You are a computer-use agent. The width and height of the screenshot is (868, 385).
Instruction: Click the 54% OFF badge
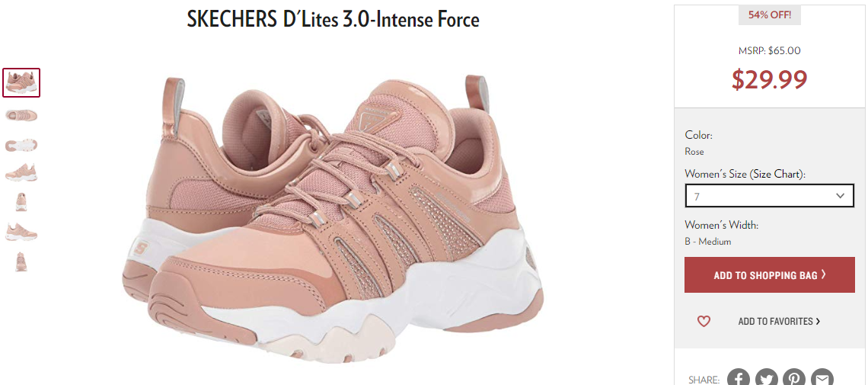(770, 15)
